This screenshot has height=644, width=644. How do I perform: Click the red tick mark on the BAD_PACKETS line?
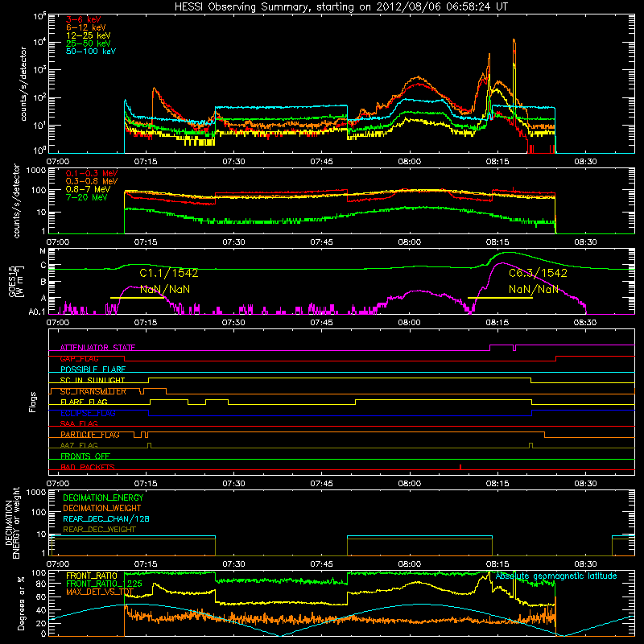click(460, 467)
